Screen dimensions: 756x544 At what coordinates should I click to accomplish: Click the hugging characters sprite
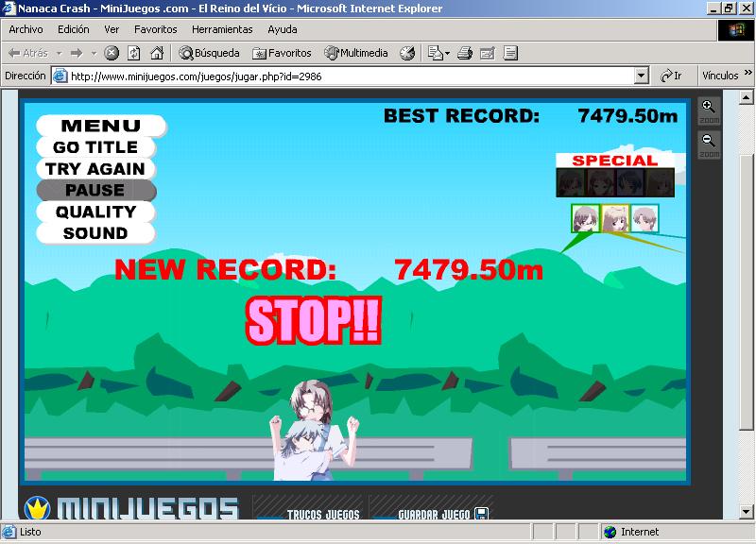[314, 431]
